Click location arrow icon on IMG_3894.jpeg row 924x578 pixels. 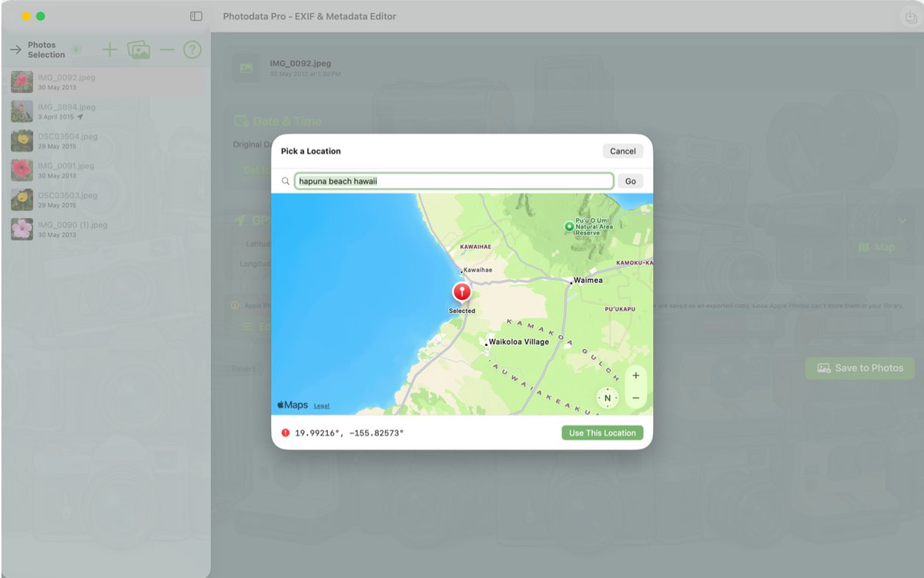(x=80, y=117)
